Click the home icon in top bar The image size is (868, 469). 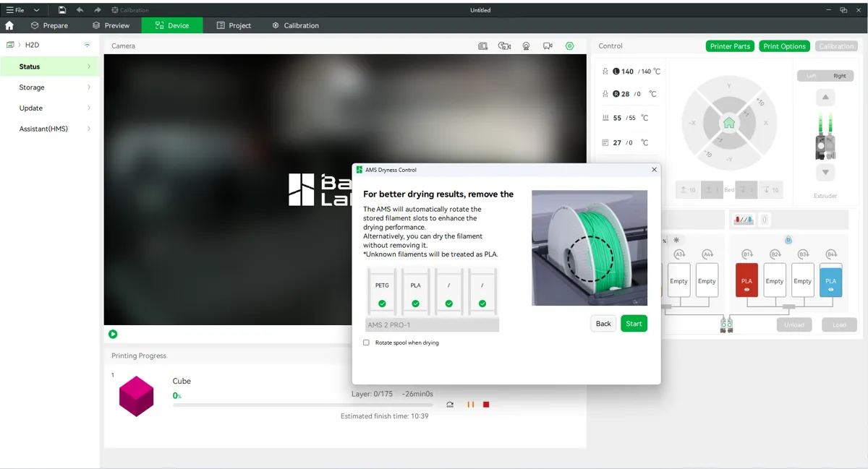tap(9, 25)
